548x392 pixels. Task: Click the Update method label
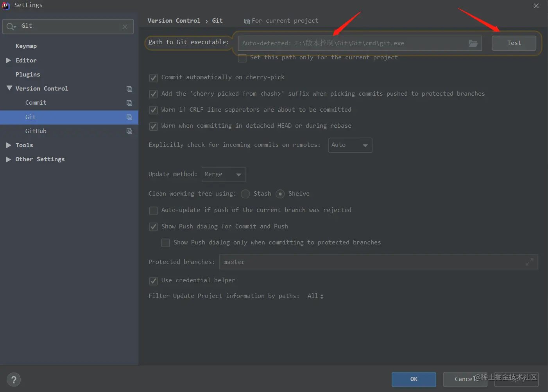(173, 174)
